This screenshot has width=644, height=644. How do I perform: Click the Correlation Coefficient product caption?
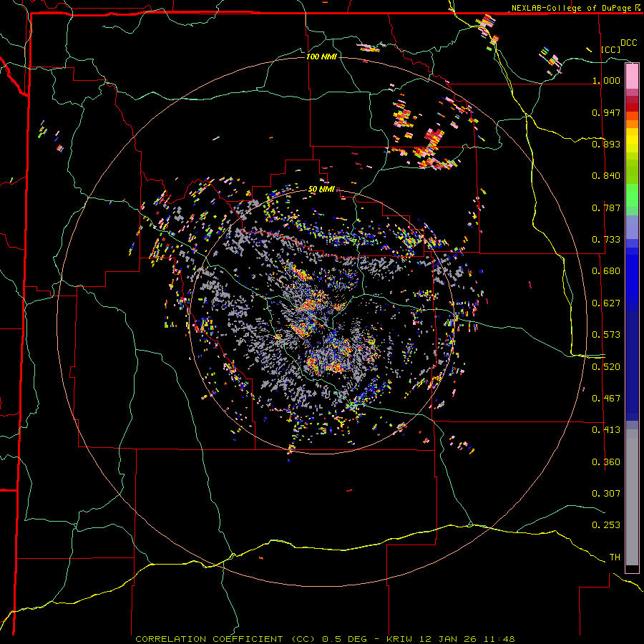pyautogui.click(x=324, y=639)
